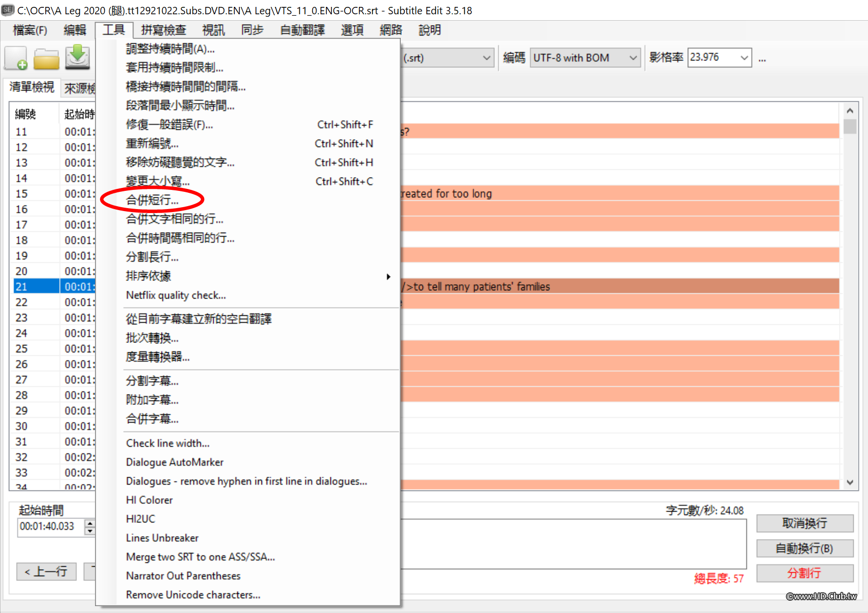Click the 取消換行 button

click(804, 523)
